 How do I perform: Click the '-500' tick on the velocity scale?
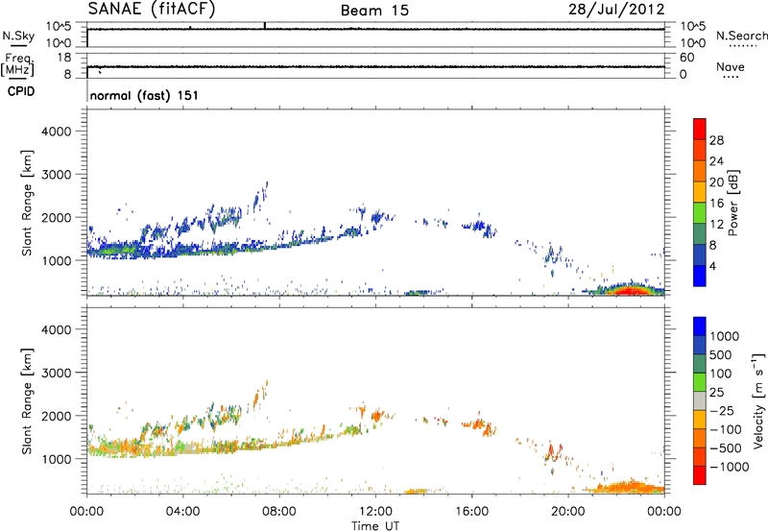(725, 447)
